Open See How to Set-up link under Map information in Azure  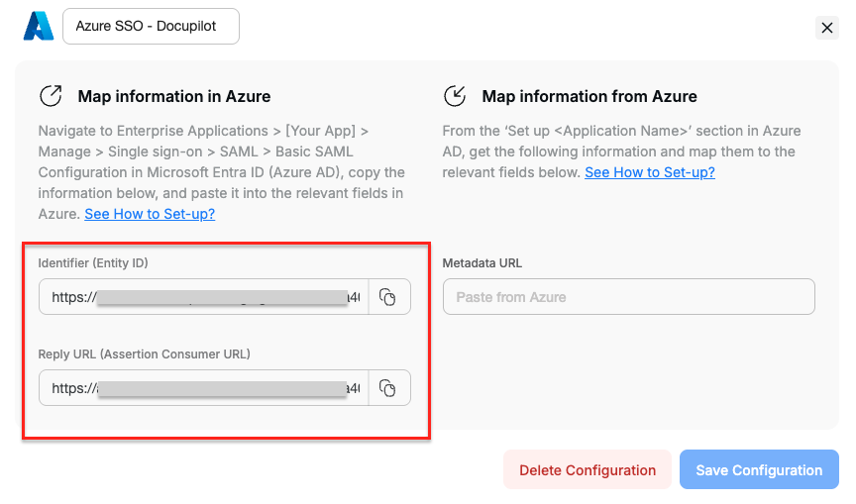click(x=150, y=214)
